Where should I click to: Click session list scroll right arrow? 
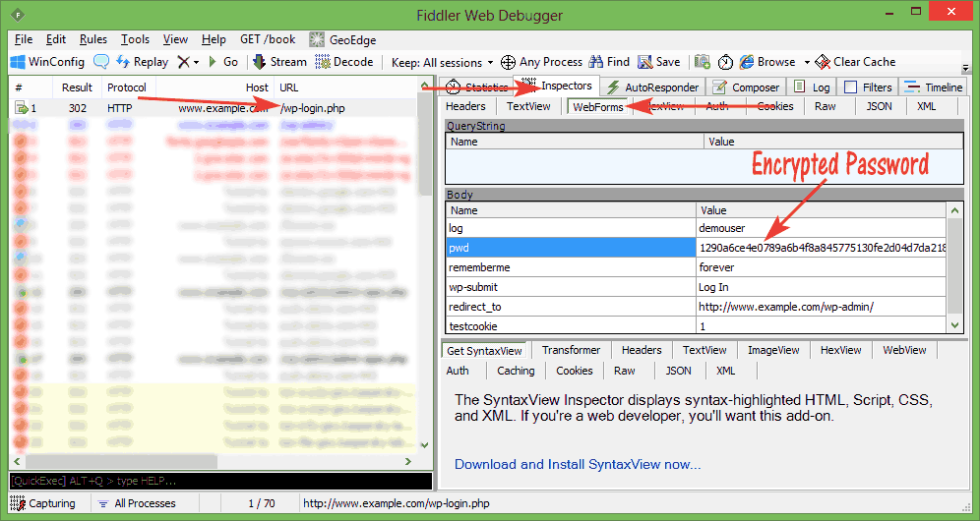coord(408,462)
